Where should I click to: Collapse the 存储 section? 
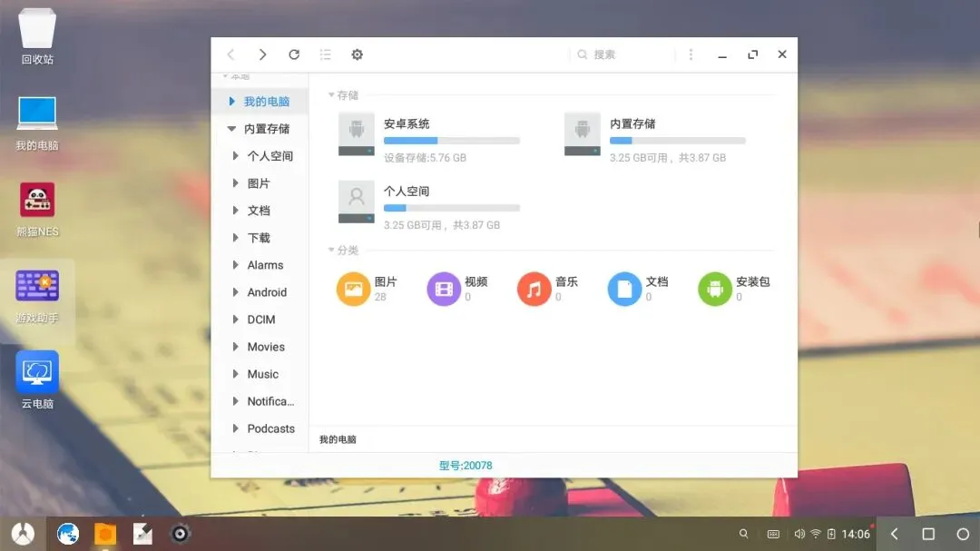[x=331, y=95]
